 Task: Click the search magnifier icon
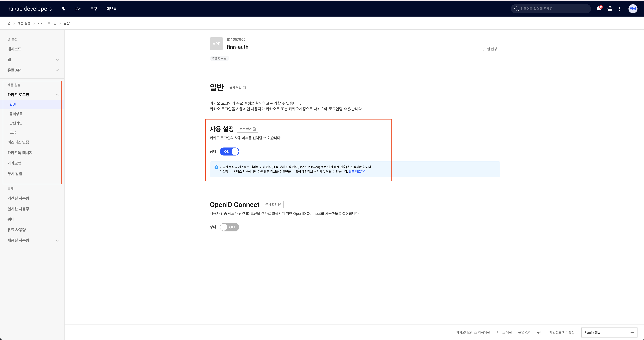[516, 9]
